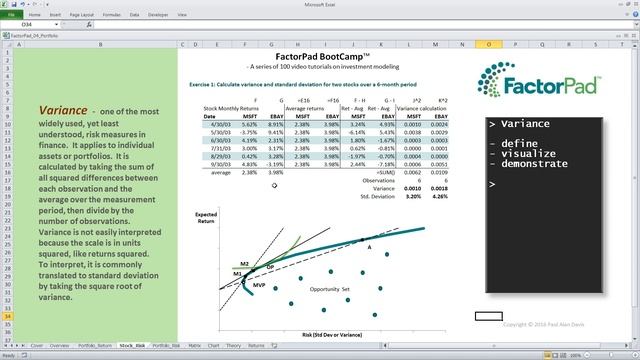The width and height of the screenshot is (640, 360).
Task: Click the macro record icon in status bar
Action: [24, 356]
